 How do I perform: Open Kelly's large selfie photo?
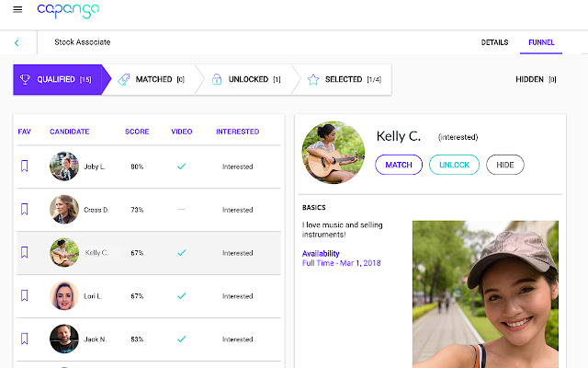(484, 294)
